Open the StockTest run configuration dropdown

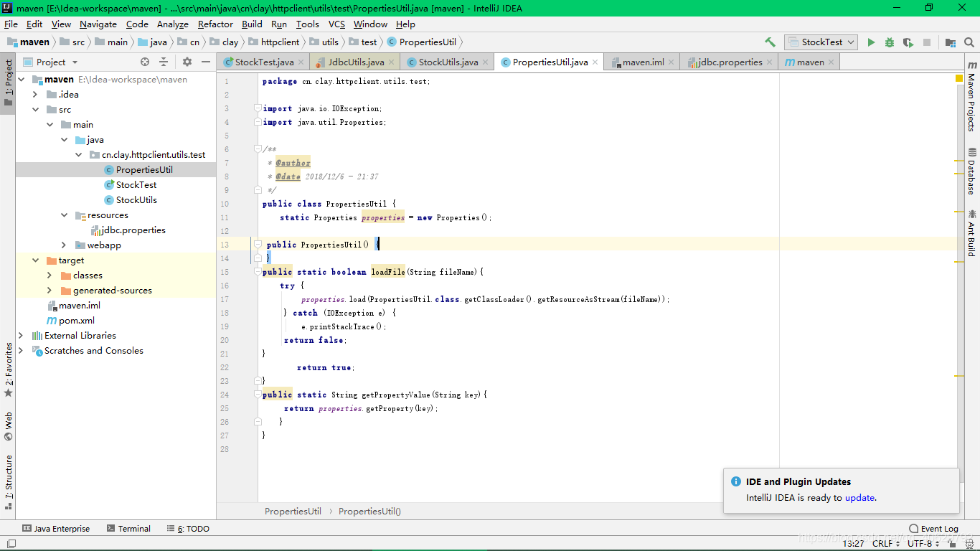tap(851, 42)
